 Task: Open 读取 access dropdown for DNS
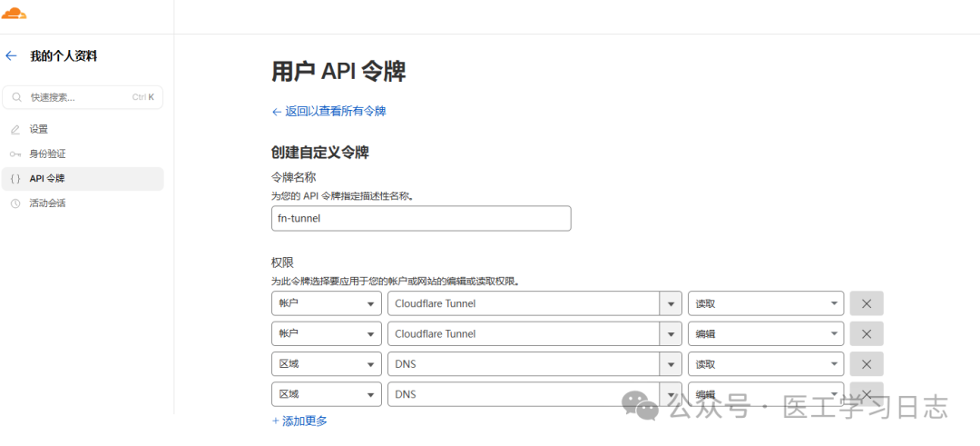pyautogui.click(x=766, y=364)
